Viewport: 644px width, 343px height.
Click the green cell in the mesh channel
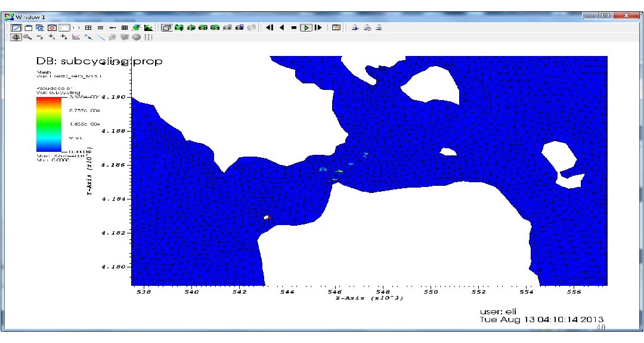click(x=339, y=171)
